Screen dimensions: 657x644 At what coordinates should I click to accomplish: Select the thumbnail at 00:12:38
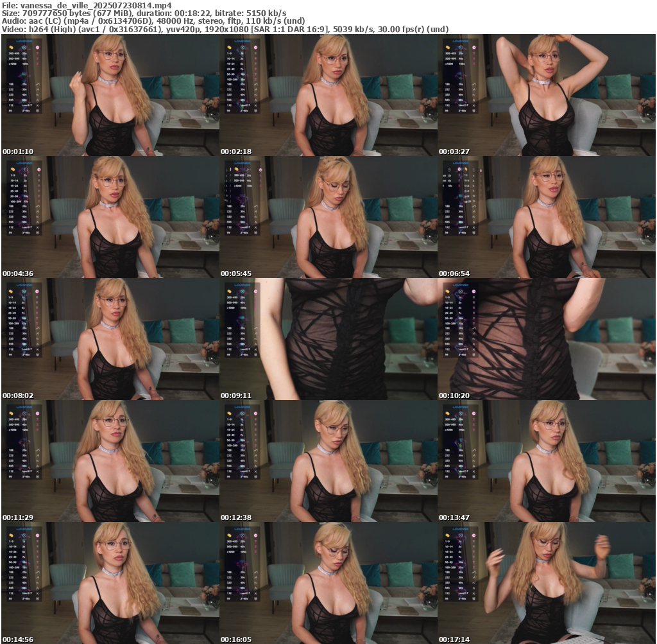(328, 461)
